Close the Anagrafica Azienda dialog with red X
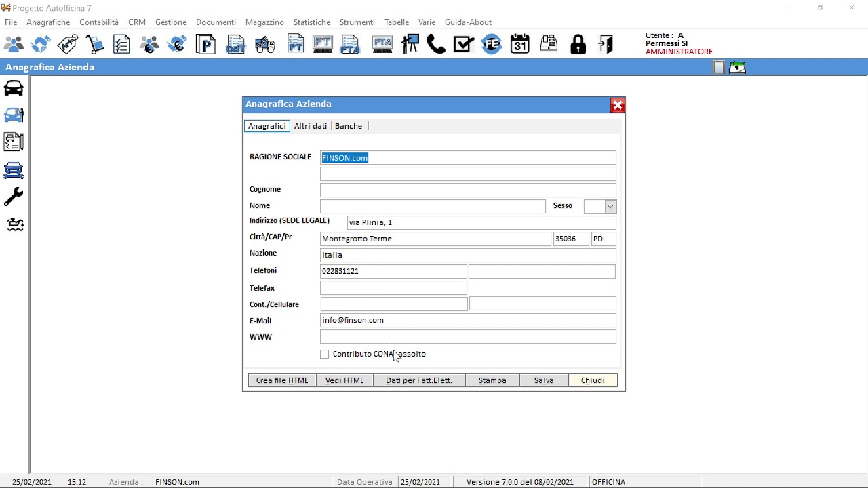Viewport: 868px width, 488px height. point(617,105)
